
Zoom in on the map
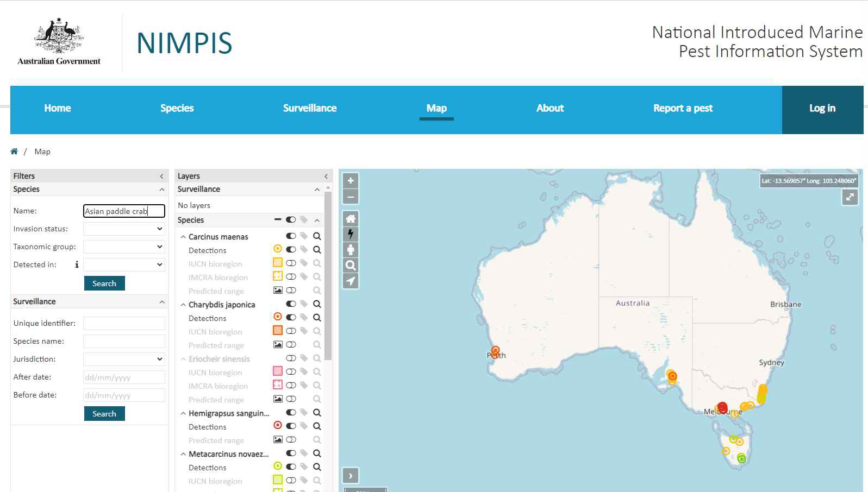point(351,181)
